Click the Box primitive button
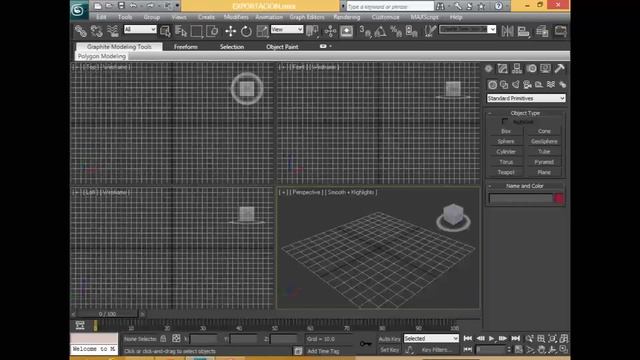Viewport: 640px width, 360px height. pos(506,131)
